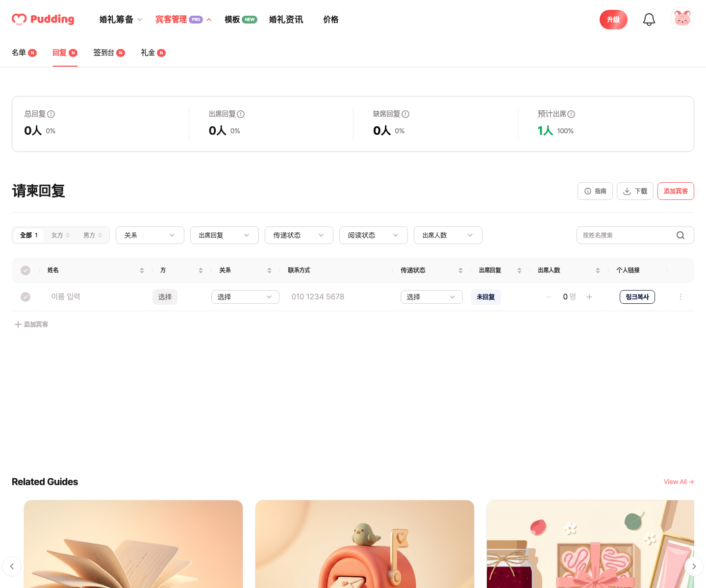Screen dimensions: 706x588
Task: Sort by 方 column
Action: 201,270
